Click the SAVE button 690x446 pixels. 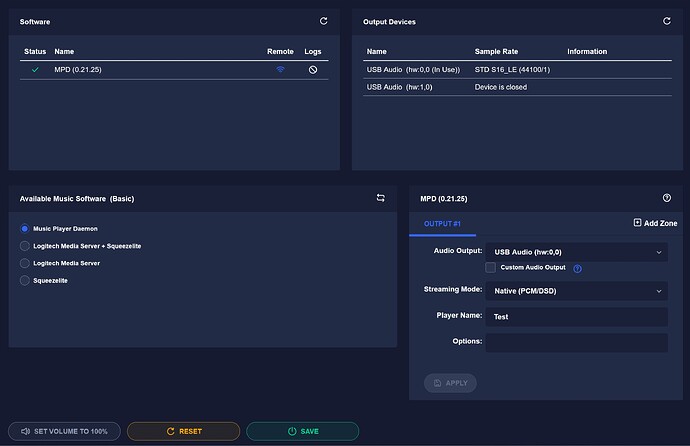pos(303,431)
